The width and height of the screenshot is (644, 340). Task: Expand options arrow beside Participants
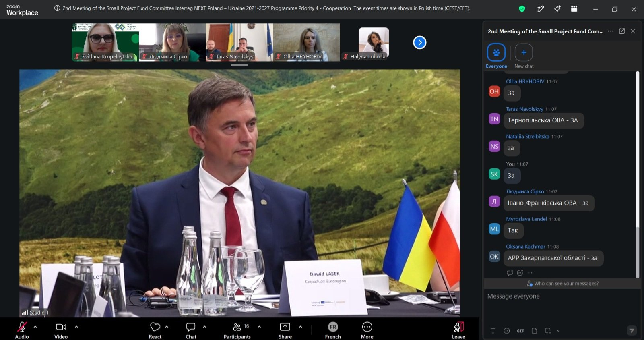click(259, 327)
